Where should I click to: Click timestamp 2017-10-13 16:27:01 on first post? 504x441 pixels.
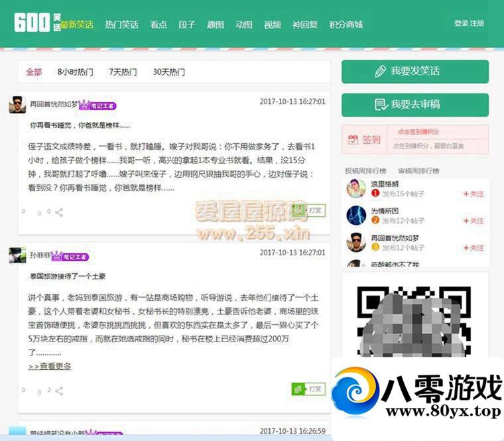tap(292, 101)
